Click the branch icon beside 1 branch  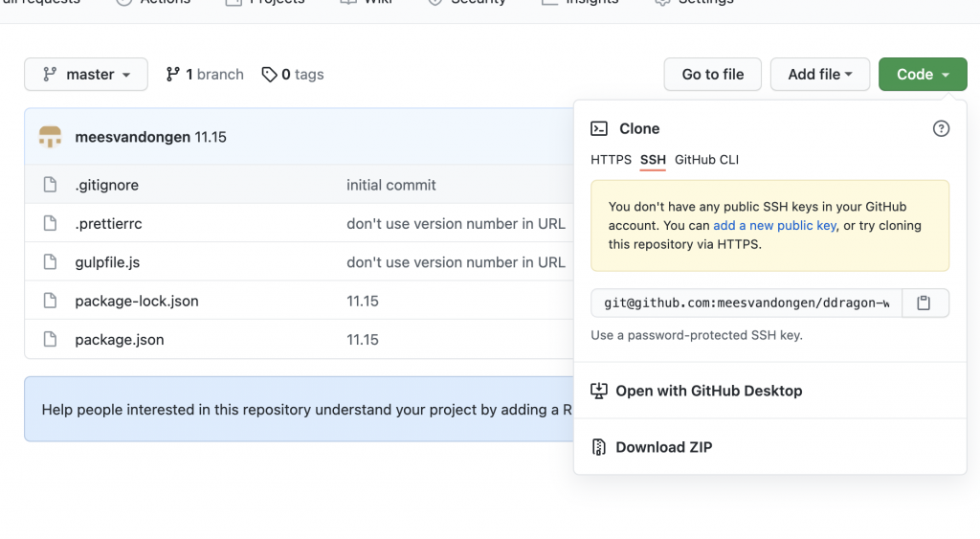point(173,75)
